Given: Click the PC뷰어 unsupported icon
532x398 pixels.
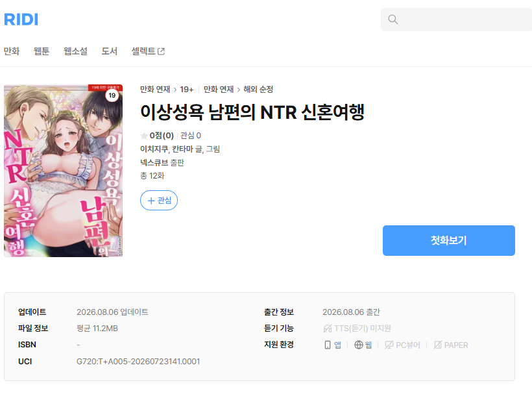Looking at the screenshot, I should 389,345.
